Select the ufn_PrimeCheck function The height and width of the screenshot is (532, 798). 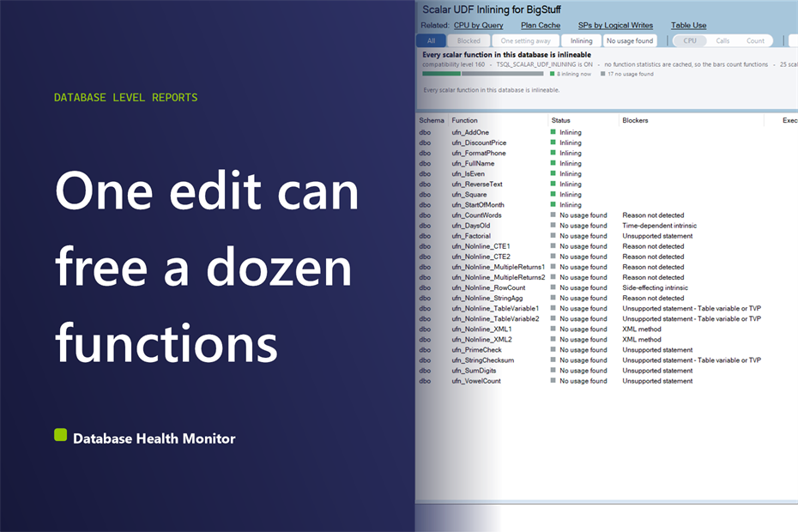[476, 350]
